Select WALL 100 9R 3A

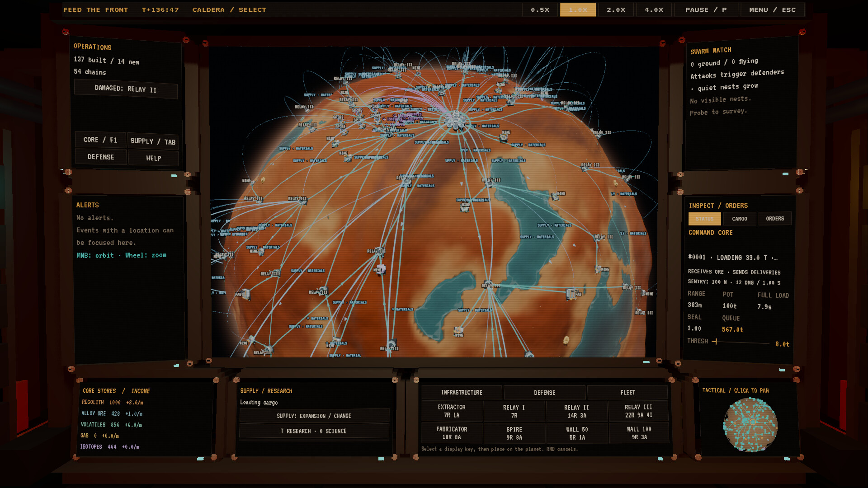(638, 433)
